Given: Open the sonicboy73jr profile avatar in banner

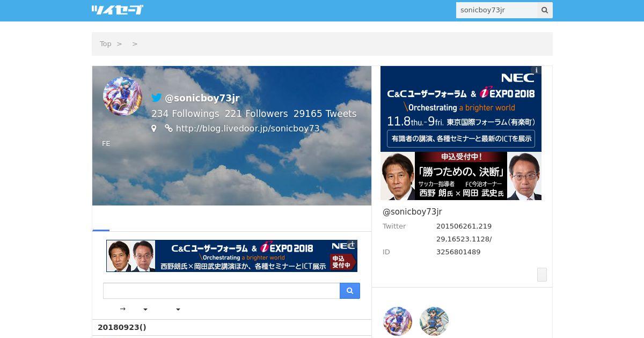Looking at the screenshot, I should coord(122,97).
